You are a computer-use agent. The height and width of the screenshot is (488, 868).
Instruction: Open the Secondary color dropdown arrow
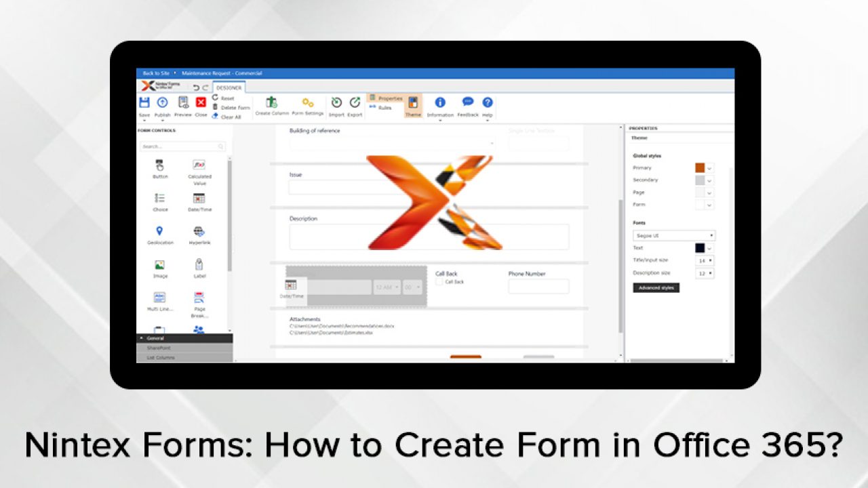(x=709, y=180)
